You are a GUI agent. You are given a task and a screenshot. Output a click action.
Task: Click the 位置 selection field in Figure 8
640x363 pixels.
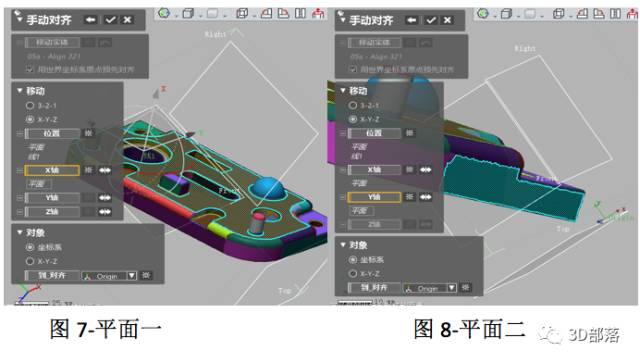point(374,133)
